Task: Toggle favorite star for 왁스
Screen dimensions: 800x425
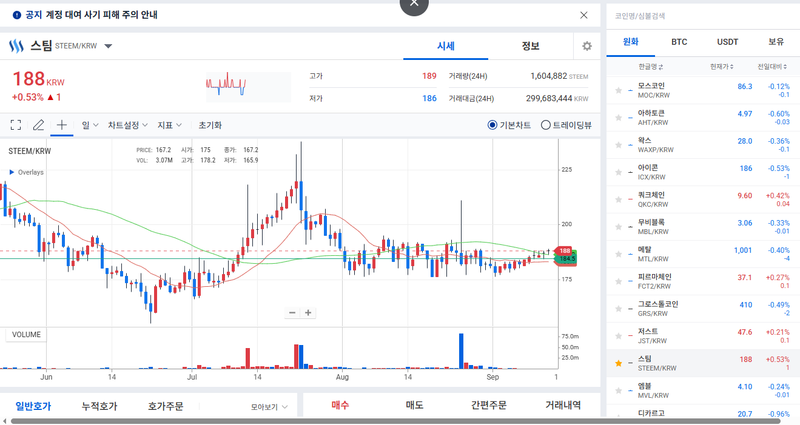Action: click(618, 145)
